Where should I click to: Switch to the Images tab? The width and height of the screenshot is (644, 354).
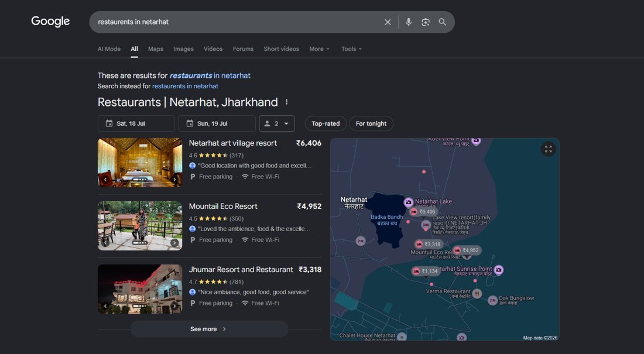coord(183,49)
